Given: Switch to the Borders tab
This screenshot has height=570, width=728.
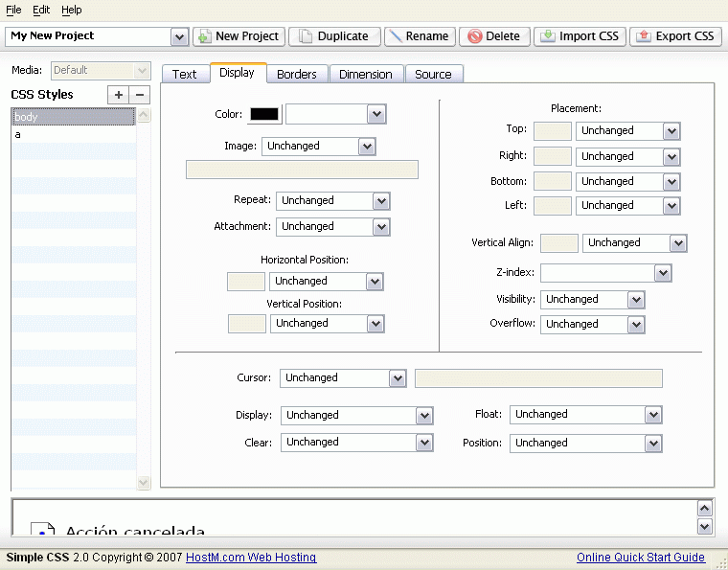Looking at the screenshot, I should 297,74.
